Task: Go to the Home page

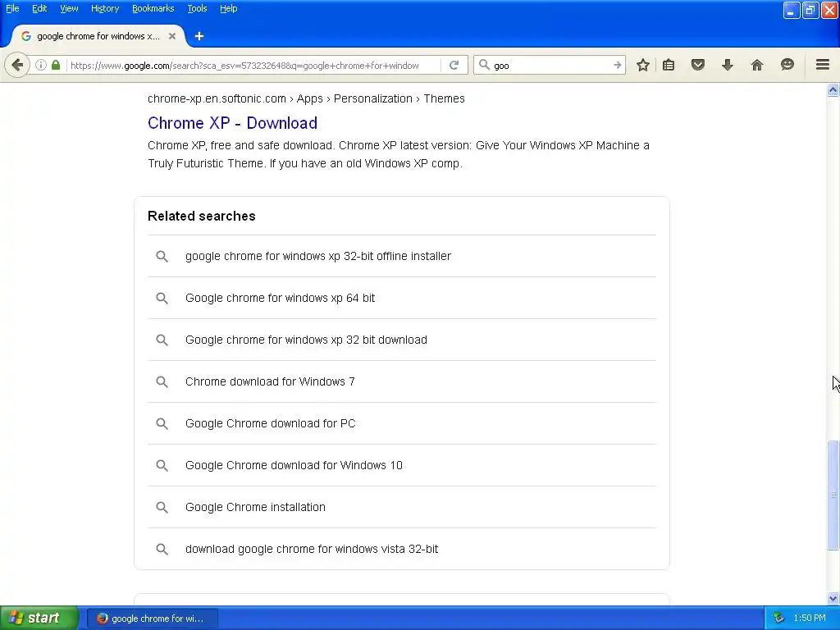Action: [757, 66]
